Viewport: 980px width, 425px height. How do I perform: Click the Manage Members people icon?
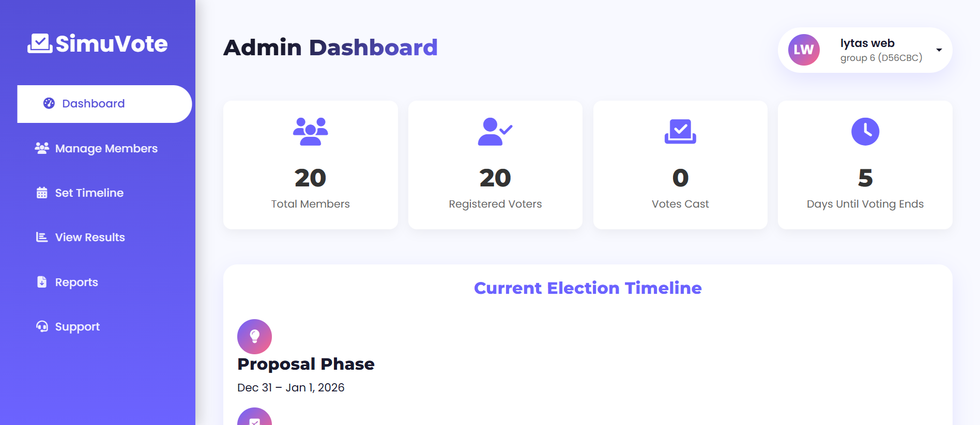click(41, 148)
